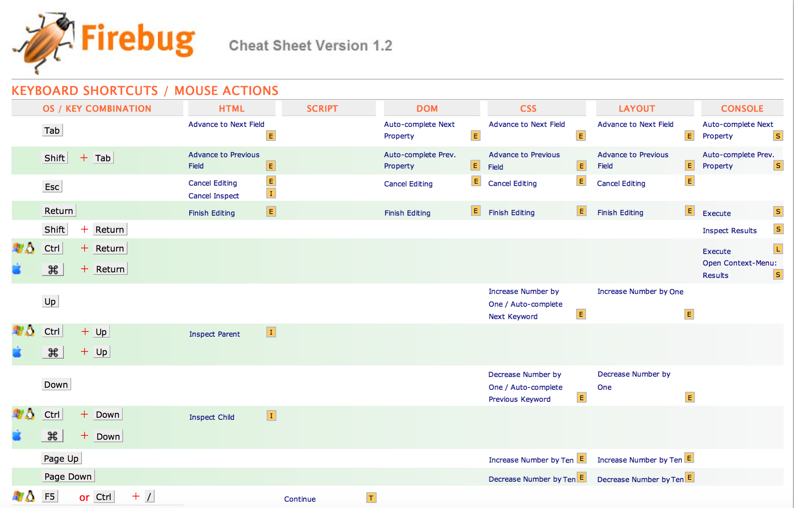This screenshot has height=508, width=794.
Task: Click the I badge beside Inspect Parent
Action: (271, 332)
